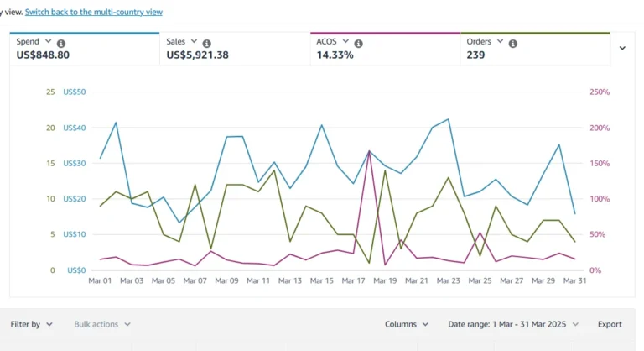The image size is (644, 351).
Task: Click the ACOS spike on Mar 18
Action: click(x=369, y=152)
